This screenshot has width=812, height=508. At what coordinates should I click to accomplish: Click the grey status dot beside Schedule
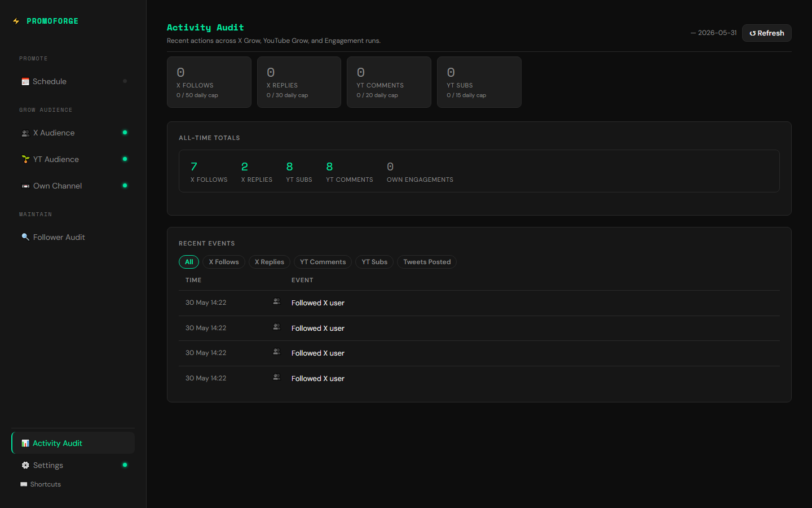(x=125, y=81)
